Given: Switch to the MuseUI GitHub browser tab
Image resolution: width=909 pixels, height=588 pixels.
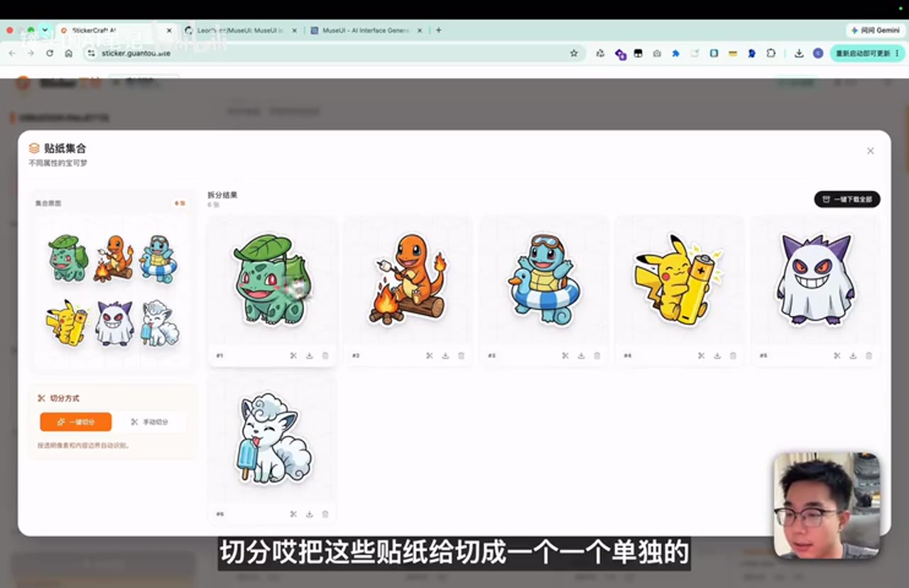Looking at the screenshot, I should coord(241,31).
